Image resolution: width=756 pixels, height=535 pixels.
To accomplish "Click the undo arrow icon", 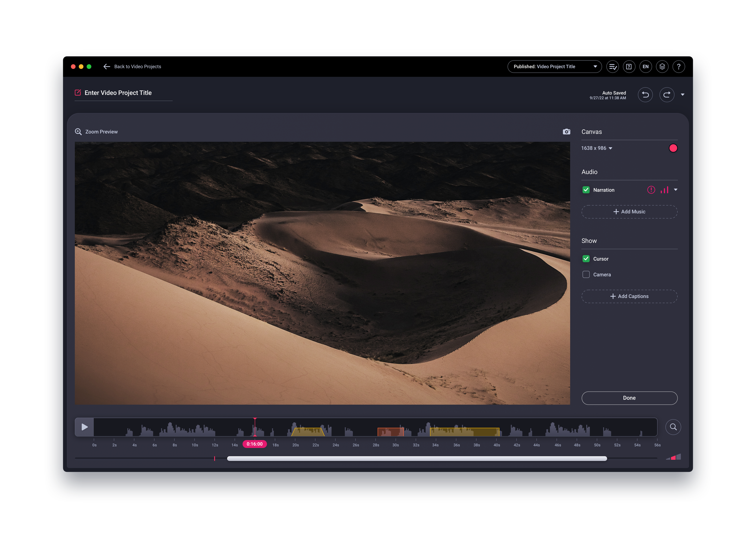I will 645,95.
